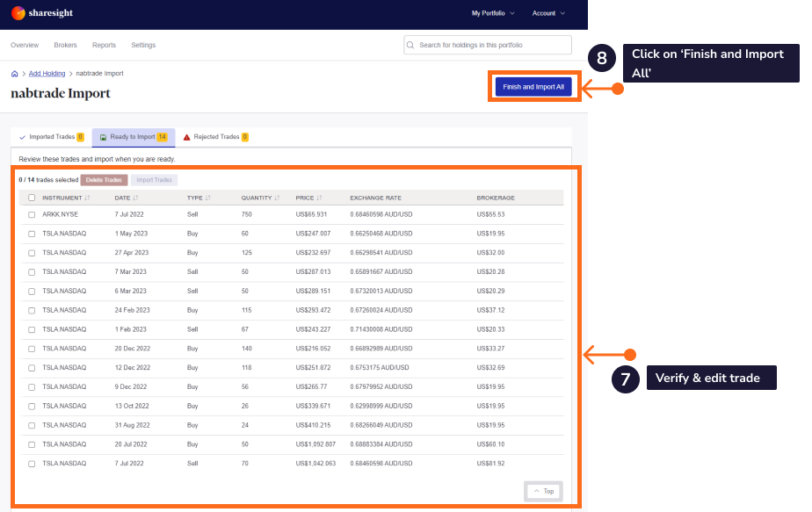The width and height of the screenshot is (812, 512).
Task: Open the My Portfolio dropdown
Action: (493, 13)
